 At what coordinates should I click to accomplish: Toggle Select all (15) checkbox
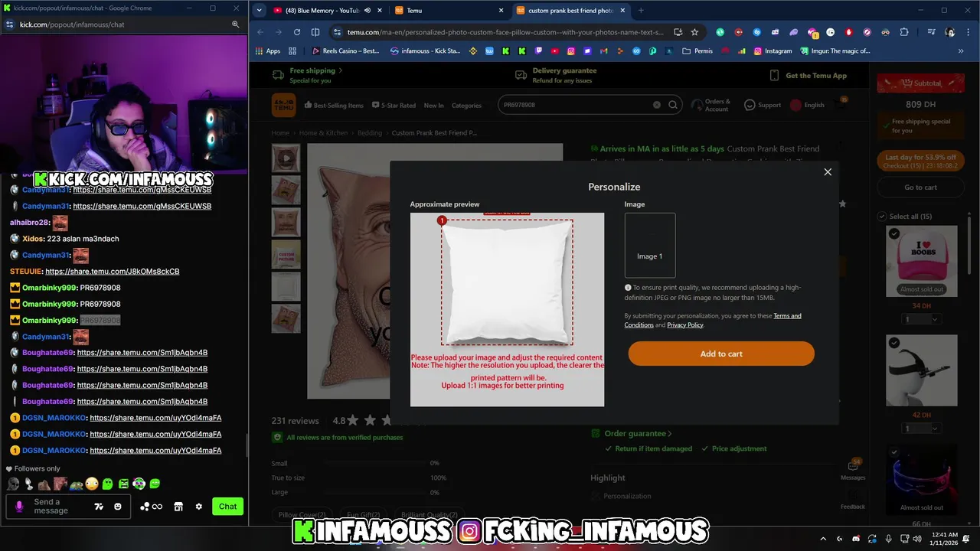[x=882, y=217]
